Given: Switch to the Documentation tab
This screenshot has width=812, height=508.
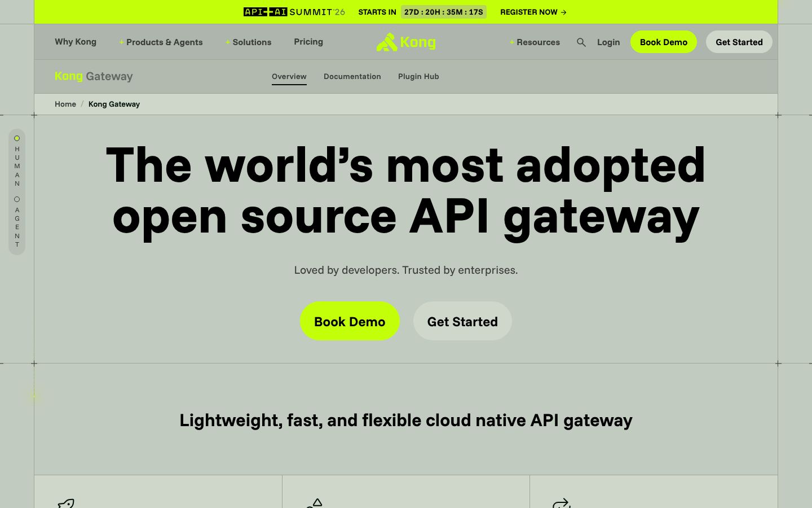Looking at the screenshot, I should (352, 77).
